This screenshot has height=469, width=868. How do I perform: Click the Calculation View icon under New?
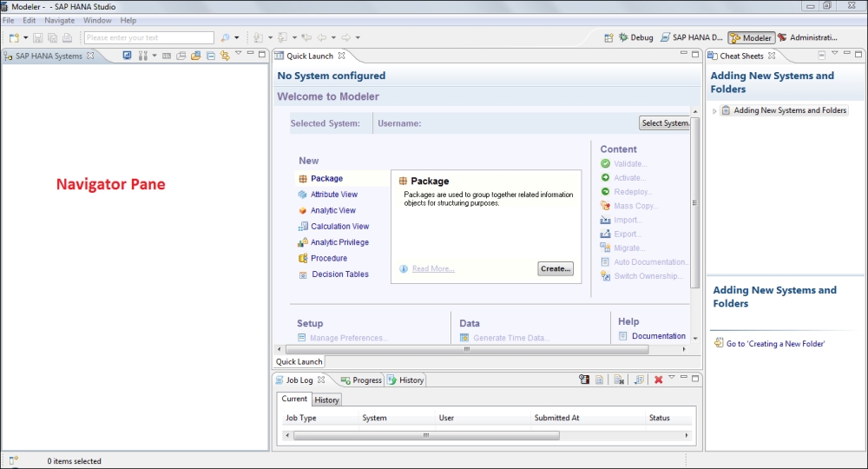click(x=303, y=226)
